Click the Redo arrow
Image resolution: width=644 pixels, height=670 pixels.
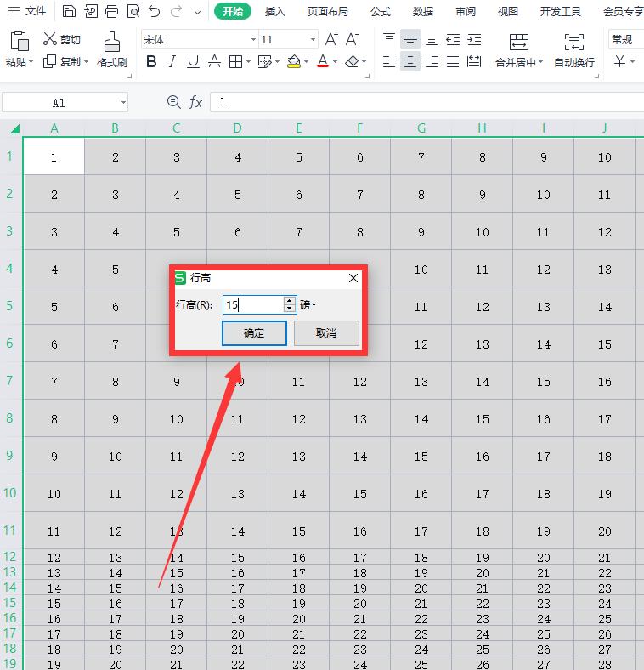pyautogui.click(x=176, y=11)
